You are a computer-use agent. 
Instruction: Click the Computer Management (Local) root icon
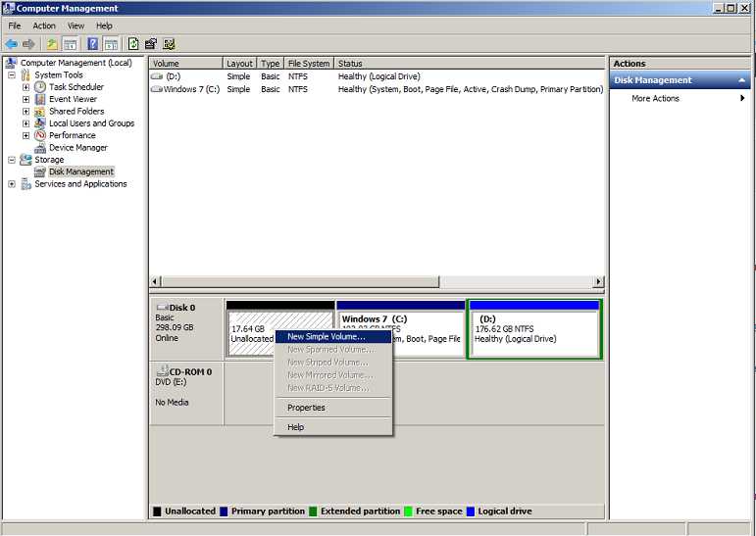(x=12, y=63)
